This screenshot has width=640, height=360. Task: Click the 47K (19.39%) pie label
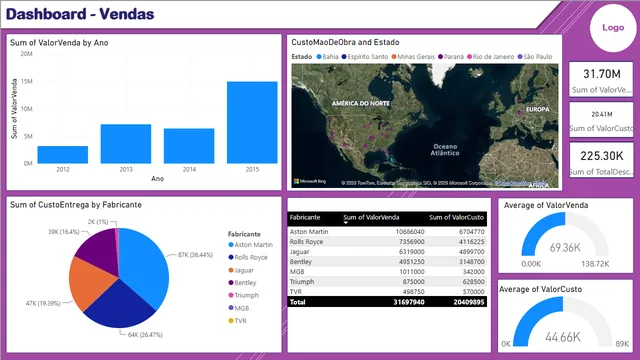click(x=43, y=303)
